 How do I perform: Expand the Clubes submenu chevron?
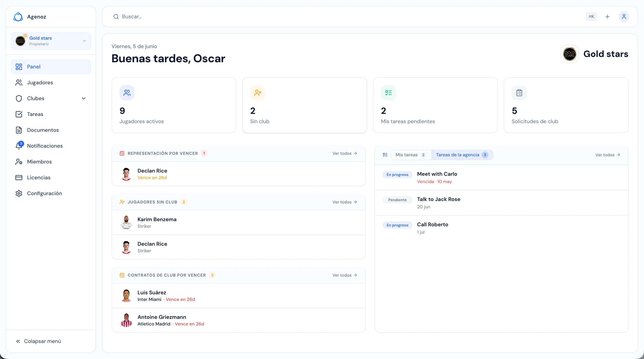click(84, 98)
